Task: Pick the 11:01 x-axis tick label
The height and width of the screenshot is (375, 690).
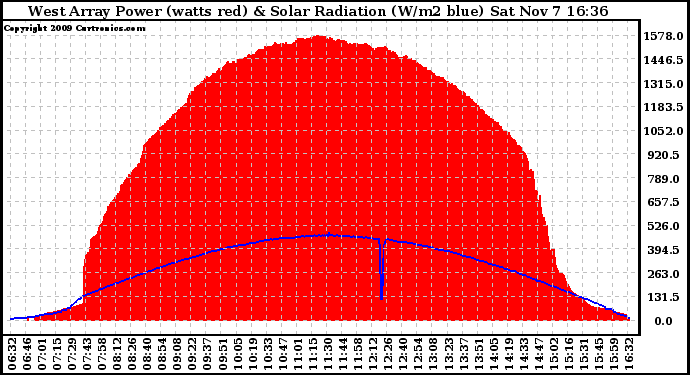Action: pos(297,354)
